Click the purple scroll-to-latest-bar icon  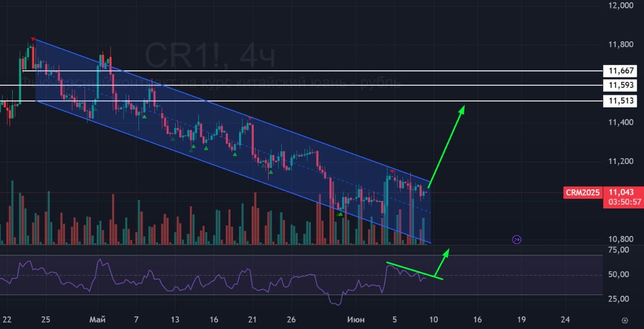pyautogui.click(x=517, y=240)
